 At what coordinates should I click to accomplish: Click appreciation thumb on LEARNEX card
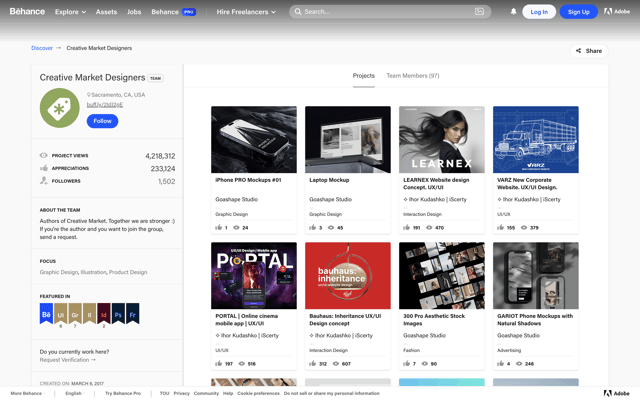click(x=407, y=227)
